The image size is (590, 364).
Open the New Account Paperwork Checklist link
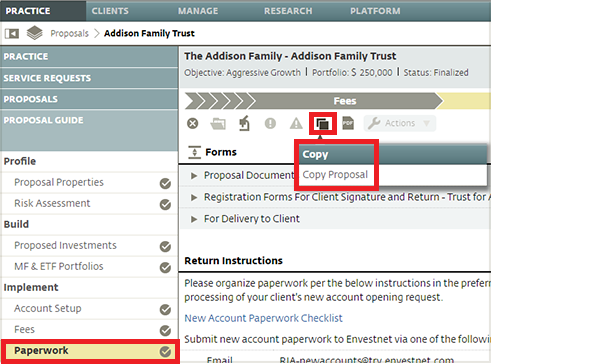[x=263, y=318]
